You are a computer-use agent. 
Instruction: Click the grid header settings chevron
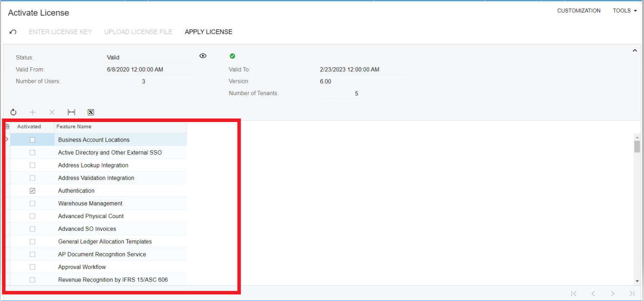7,126
